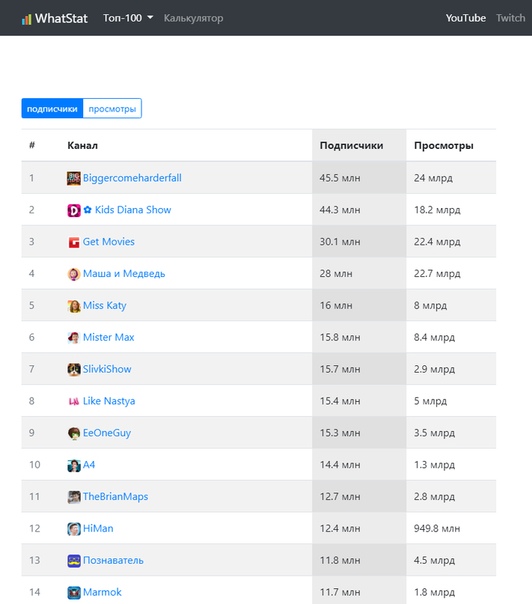Go to WhatStat home page title
This screenshot has height=604, width=532.
pos(61,18)
